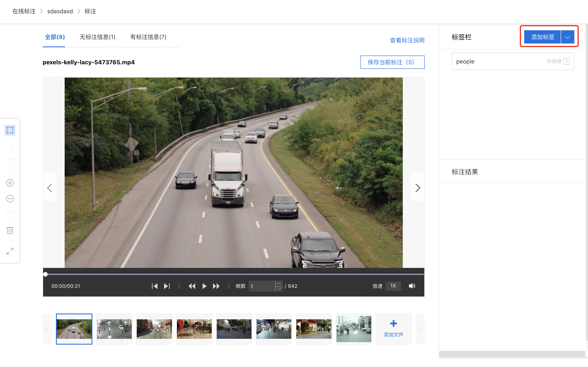The height and width of the screenshot is (367, 588).
Task: Open the dropdown arrow beside 添加标签
Action: 567,37
